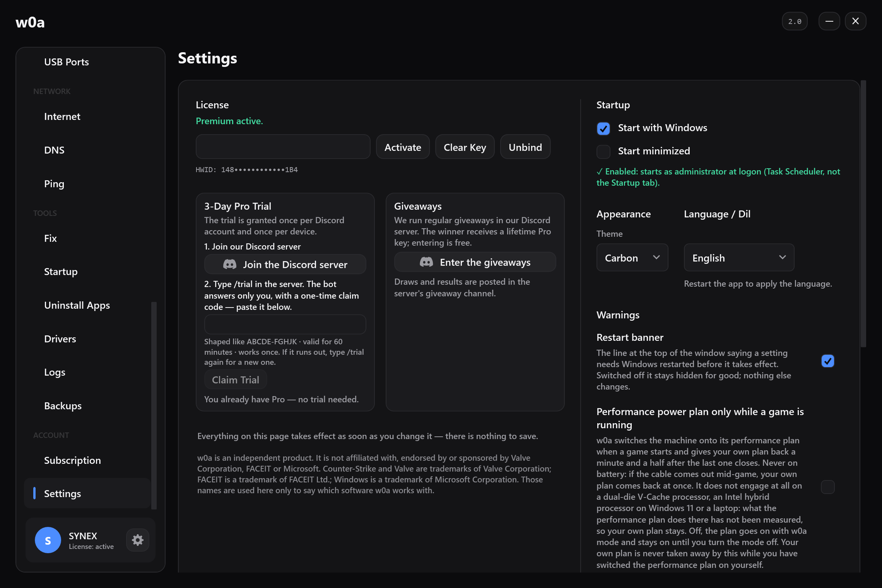Click the SYNEX avatar circle
The image size is (882, 588).
coord(48,540)
